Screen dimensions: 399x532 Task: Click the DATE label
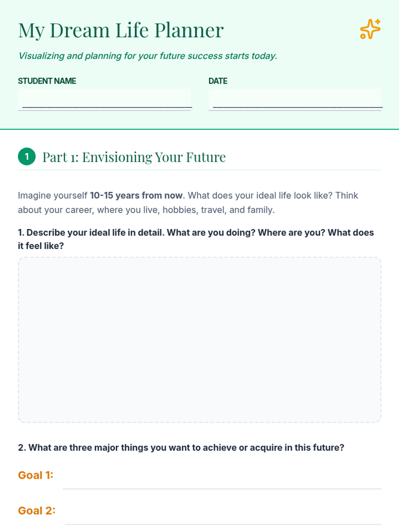click(218, 81)
